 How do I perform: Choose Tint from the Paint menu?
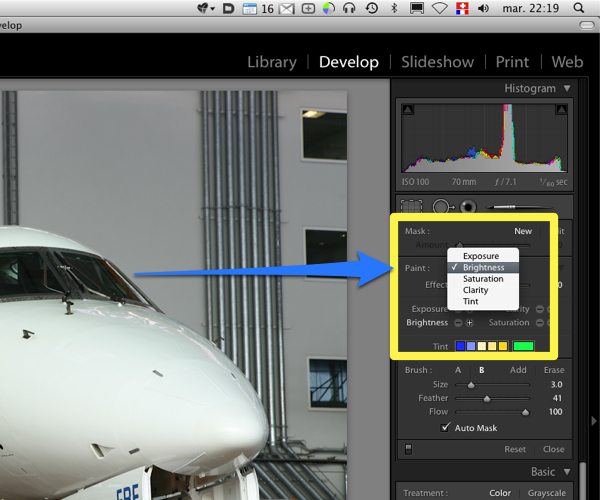483,301
